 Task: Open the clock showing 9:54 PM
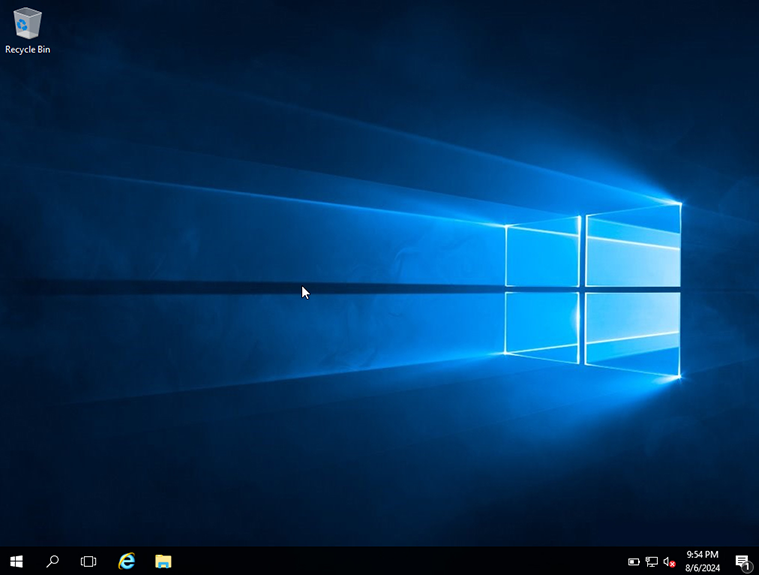pyautogui.click(x=702, y=561)
